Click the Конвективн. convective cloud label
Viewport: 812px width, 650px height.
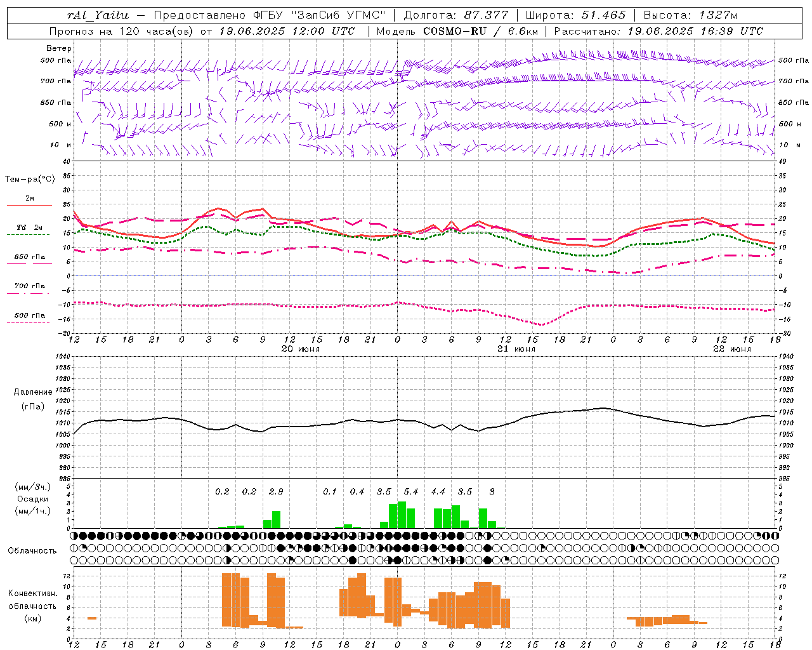coord(32,594)
